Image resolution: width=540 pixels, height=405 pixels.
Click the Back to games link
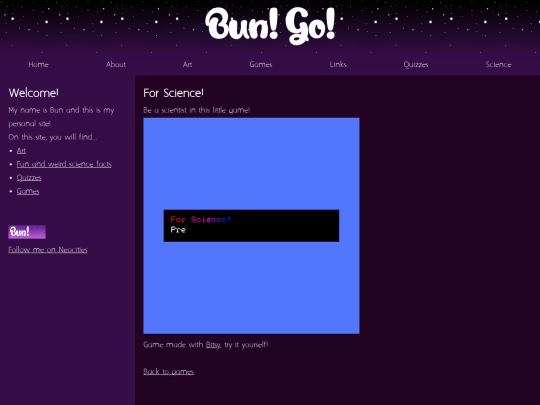168,372
